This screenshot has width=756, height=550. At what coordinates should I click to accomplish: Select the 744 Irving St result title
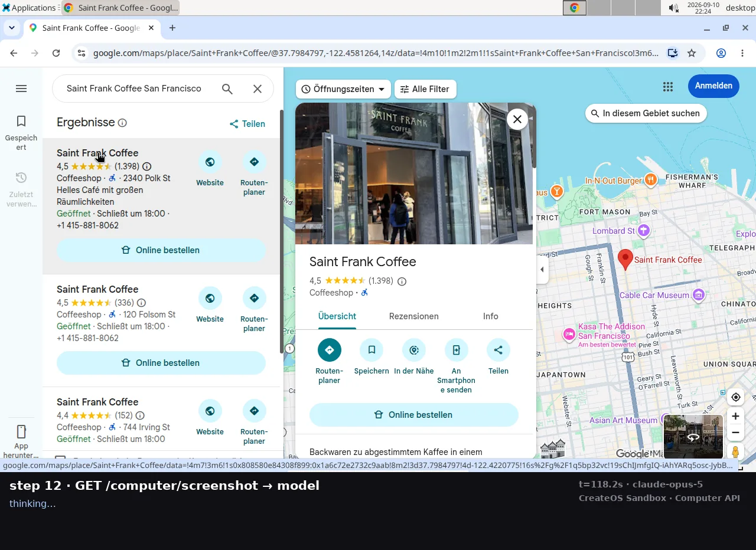pyautogui.click(x=97, y=402)
